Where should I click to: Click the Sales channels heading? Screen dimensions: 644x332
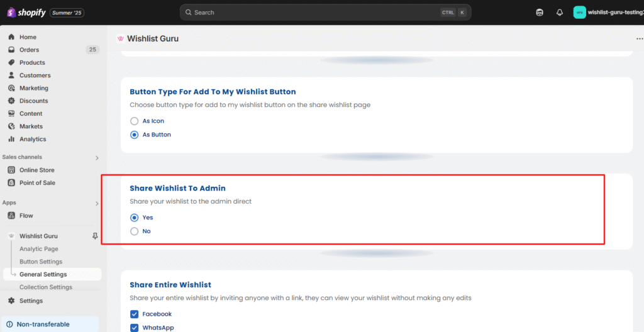(22, 157)
